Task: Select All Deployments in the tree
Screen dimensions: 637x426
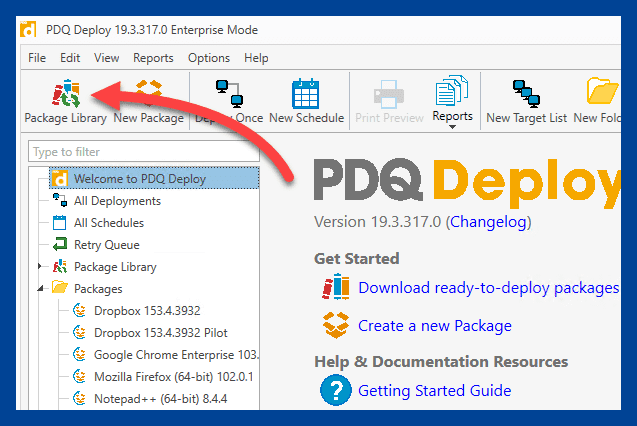Action: point(117,201)
